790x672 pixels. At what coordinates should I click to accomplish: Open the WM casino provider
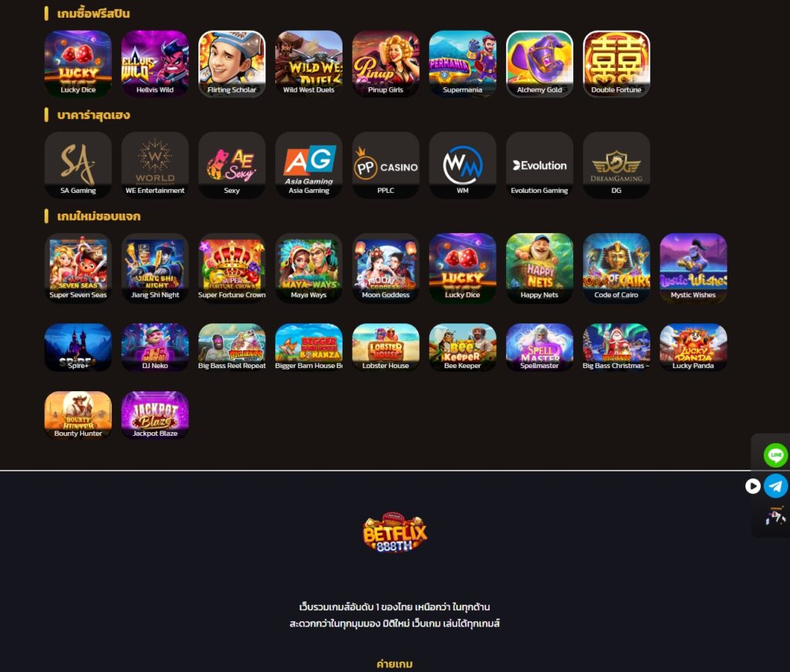463,165
